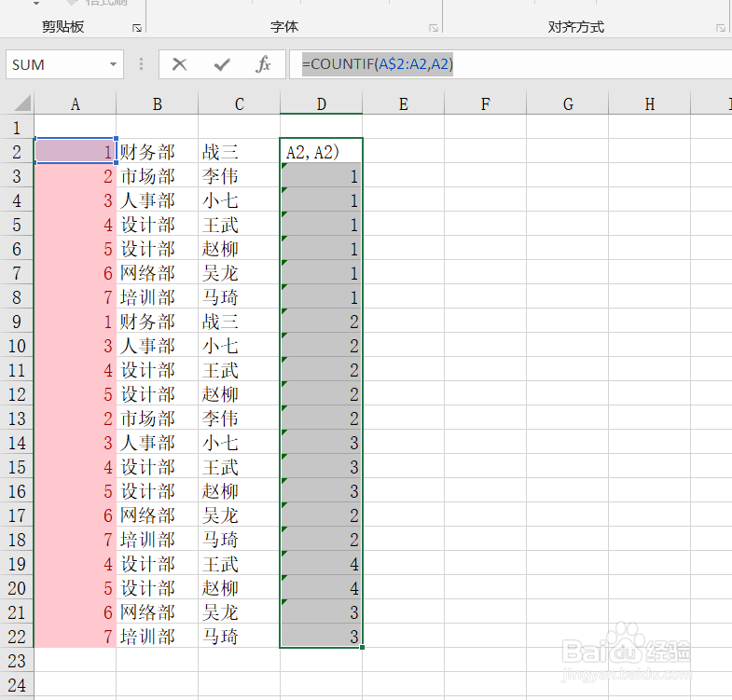Image resolution: width=732 pixels, height=700 pixels.
Task: Select column D header
Action: coord(321,103)
